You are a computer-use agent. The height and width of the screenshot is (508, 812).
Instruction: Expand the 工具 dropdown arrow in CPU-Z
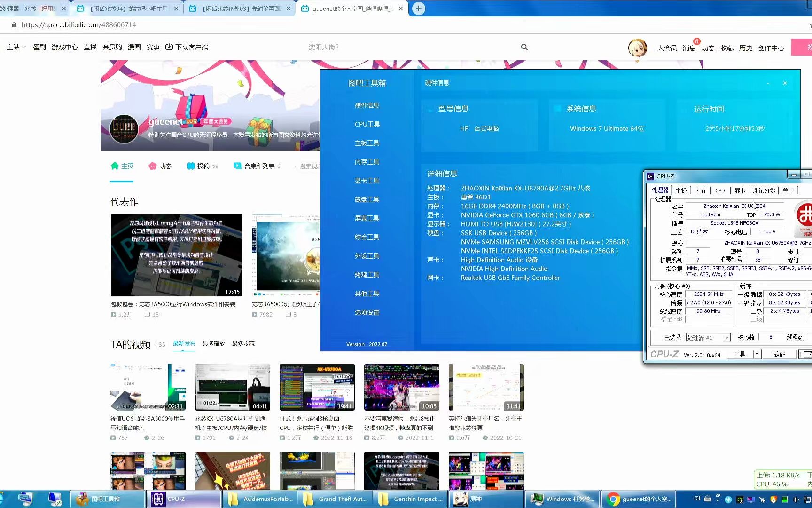757,354
